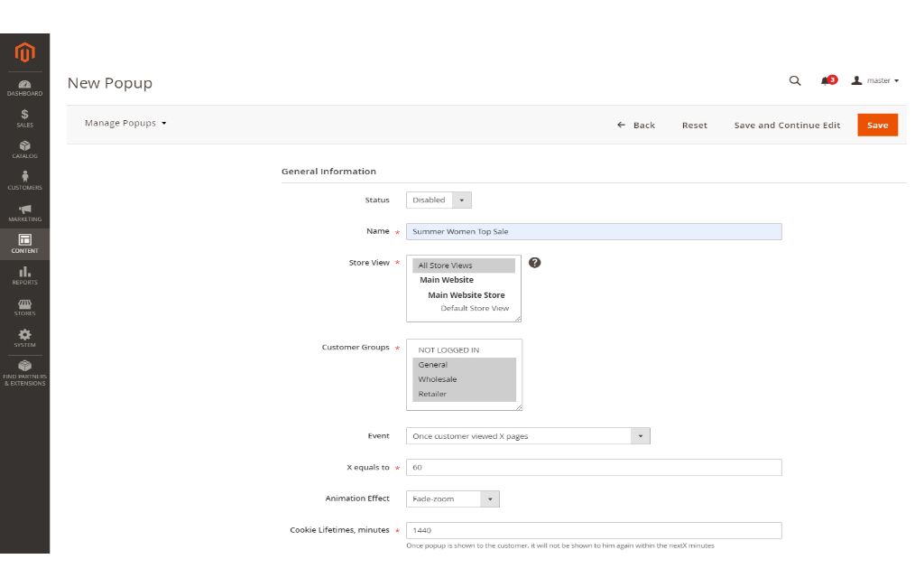Click the search magnifier icon
Viewport: 924px width, 587px height.
[x=795, y=80]
